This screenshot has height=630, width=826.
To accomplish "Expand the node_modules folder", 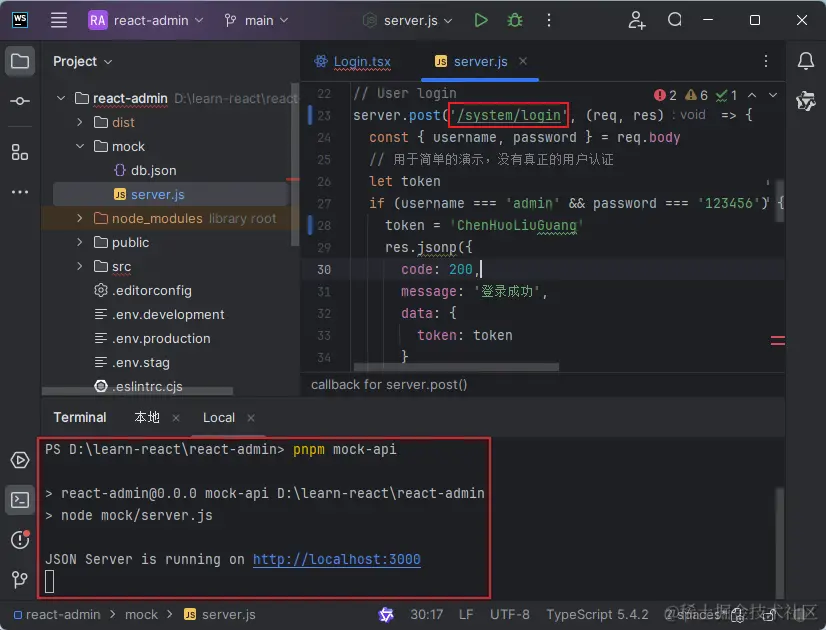I will point(80,218).
